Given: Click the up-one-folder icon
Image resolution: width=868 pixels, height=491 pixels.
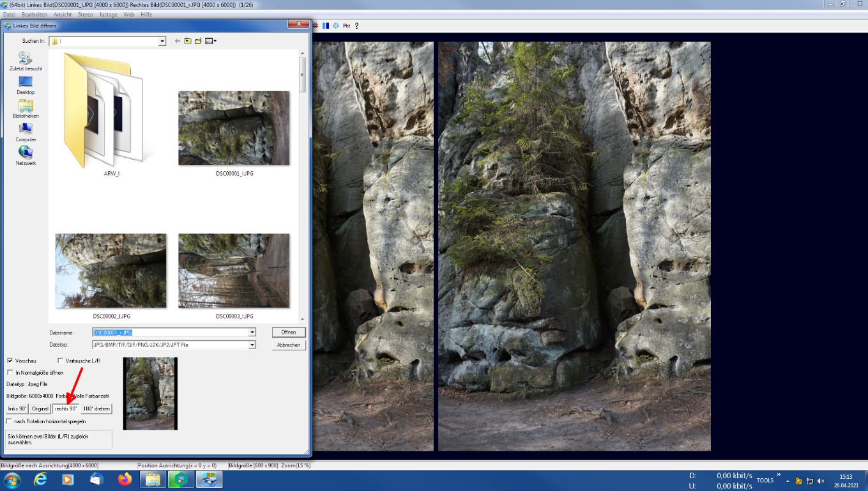Looking at the screenshot, I should pos(188,41).
